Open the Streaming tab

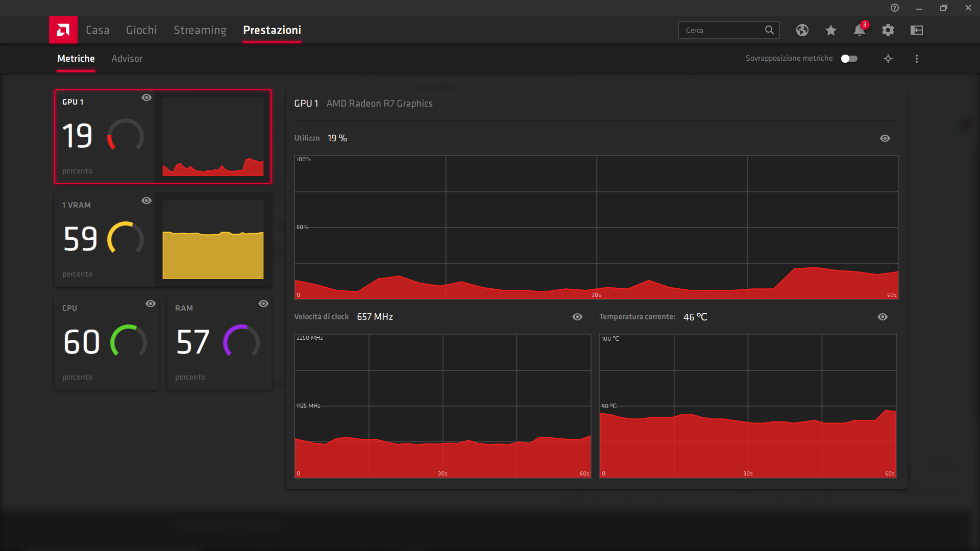coord(200,30)
